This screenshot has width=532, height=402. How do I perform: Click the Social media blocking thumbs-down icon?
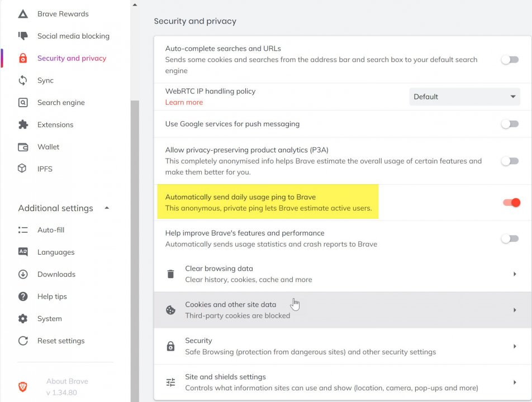pyautogui.click(x=23, y=36)
